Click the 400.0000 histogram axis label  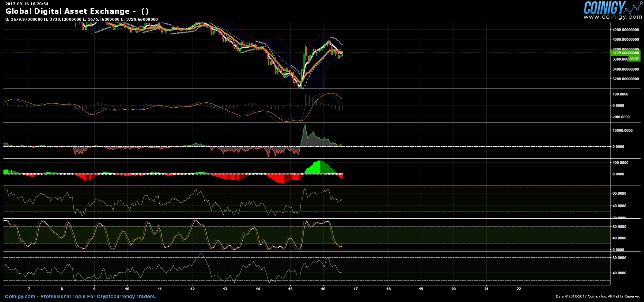(x=620, y=163)
